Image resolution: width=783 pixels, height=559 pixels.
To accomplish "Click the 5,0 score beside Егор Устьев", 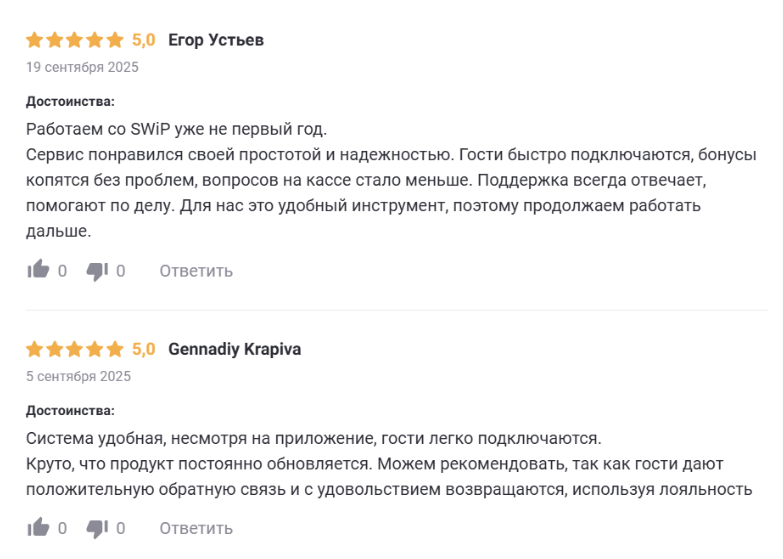I will coord(144,41).
